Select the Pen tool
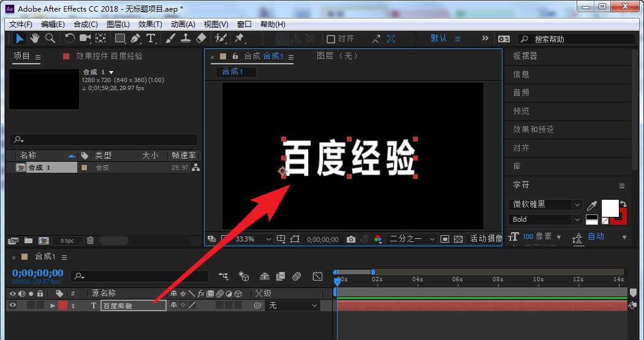 (135, 39)
